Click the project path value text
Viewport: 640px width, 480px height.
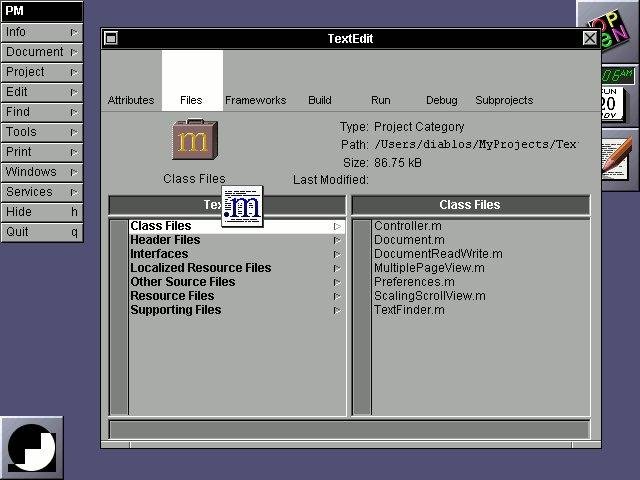click(475, 144)
